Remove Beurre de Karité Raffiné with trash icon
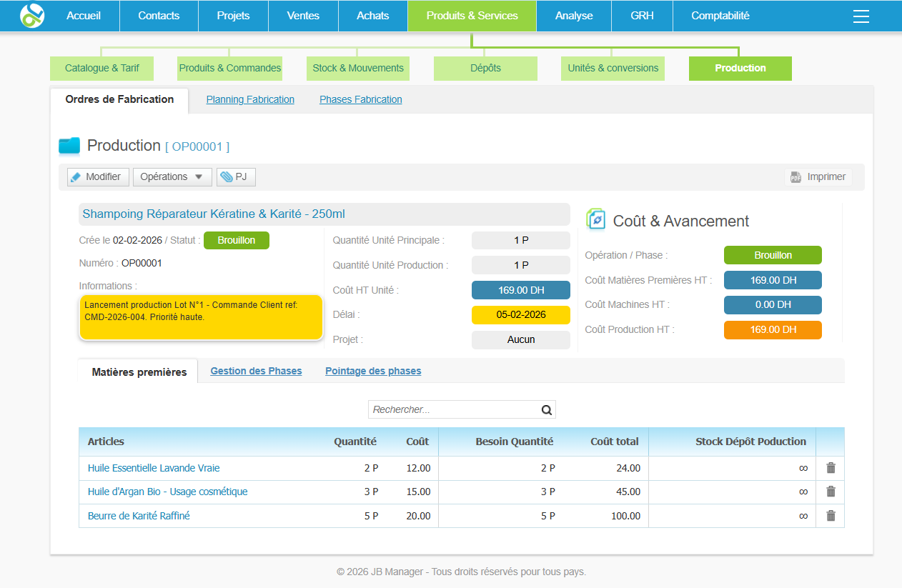 pyautogui.click(x=831, y=516)
